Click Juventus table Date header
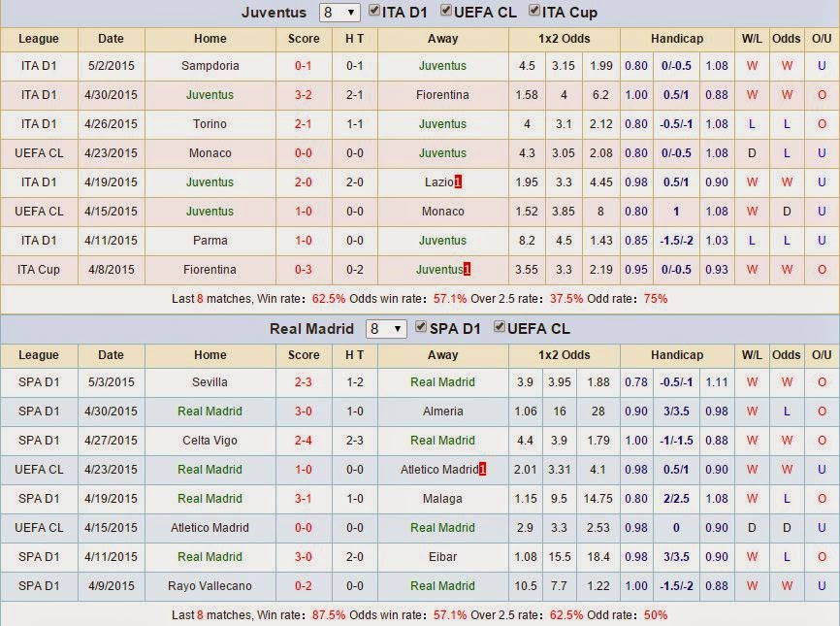The height and width of the screenshot is (626, 840). pos(111,39)
